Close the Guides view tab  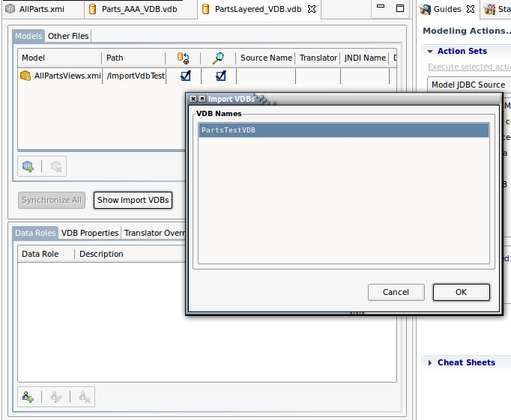(471, 10)
